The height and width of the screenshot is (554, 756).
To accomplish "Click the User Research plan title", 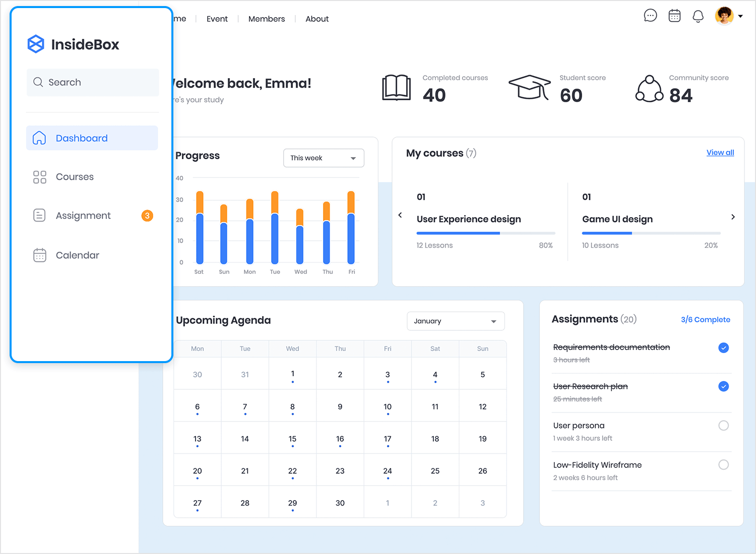I will pyautogui.click(x=590, y=386).
